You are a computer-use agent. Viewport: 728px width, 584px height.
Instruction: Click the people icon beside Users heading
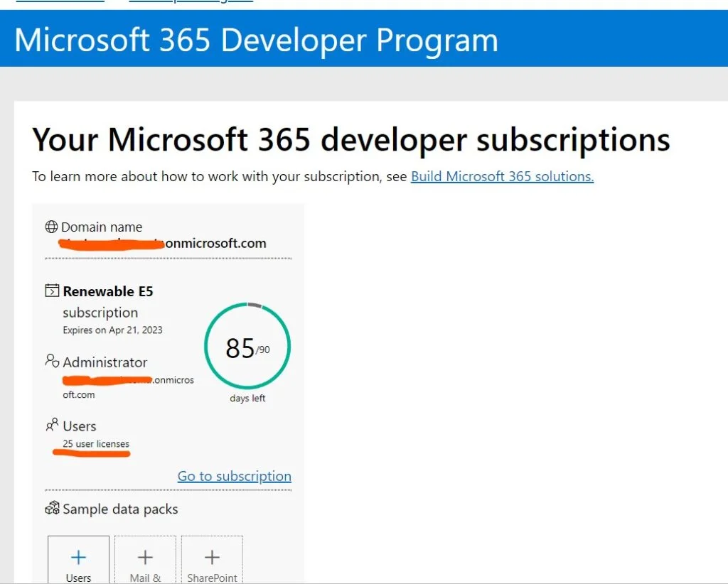(52, 425)
